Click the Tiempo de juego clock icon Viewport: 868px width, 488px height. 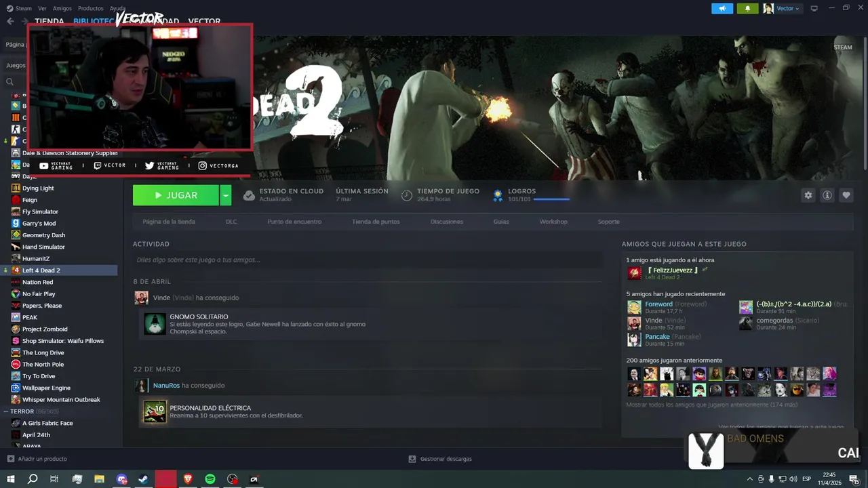click(407, 195)
